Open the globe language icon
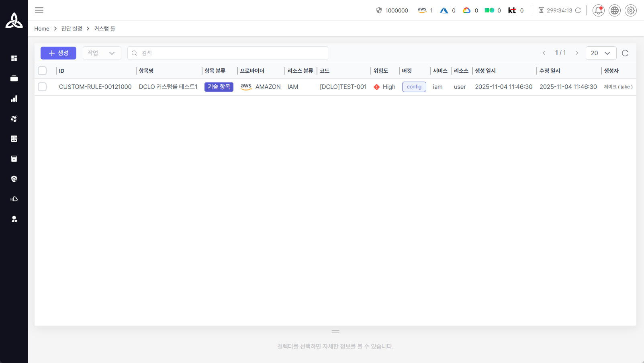This screenshot has width=644, height=363. 614,10
